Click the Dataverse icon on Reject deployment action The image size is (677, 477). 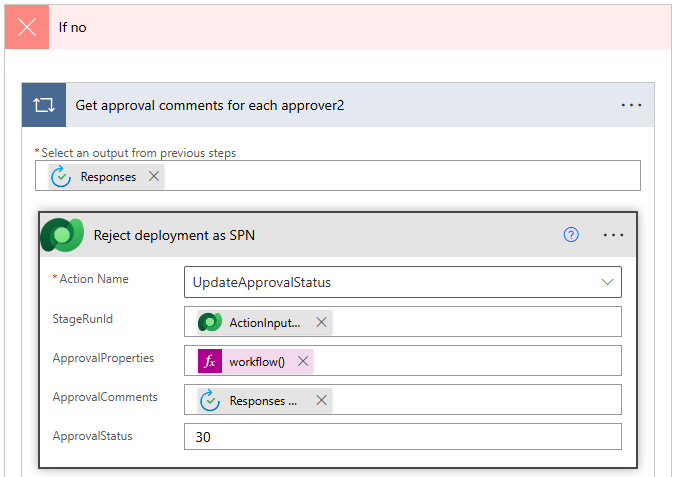(62, 236)
